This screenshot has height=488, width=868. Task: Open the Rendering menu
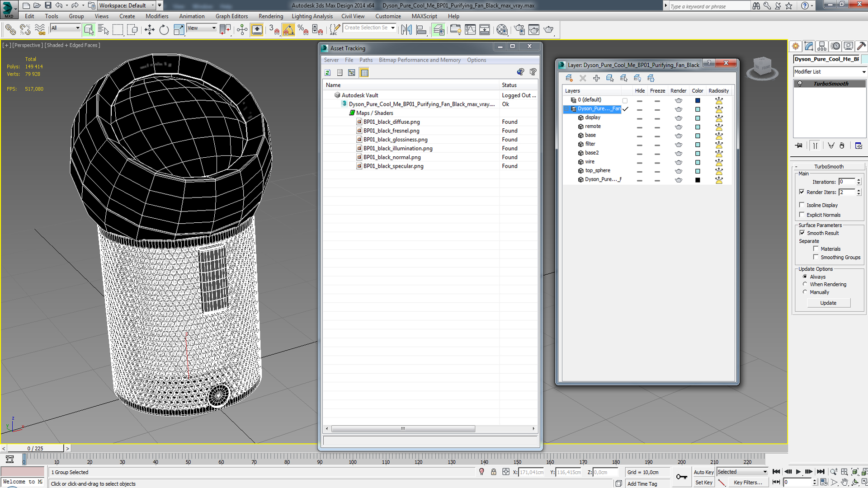click(270, 16)
